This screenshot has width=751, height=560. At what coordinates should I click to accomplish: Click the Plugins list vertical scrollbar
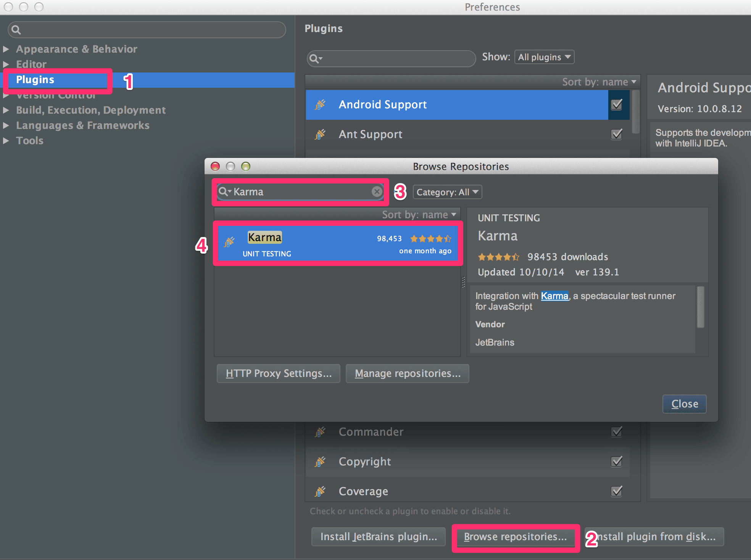(x=635, y=112)
